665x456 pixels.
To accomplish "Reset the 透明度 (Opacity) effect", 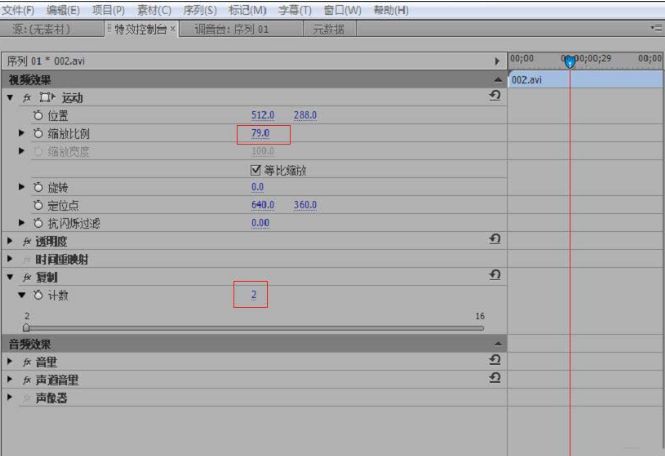I will 494,239.
